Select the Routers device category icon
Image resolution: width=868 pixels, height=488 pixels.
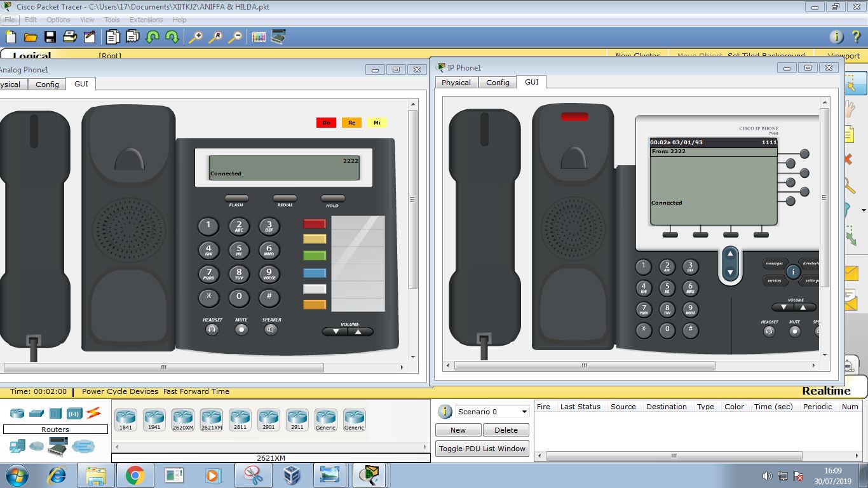(x=17, y=413)
